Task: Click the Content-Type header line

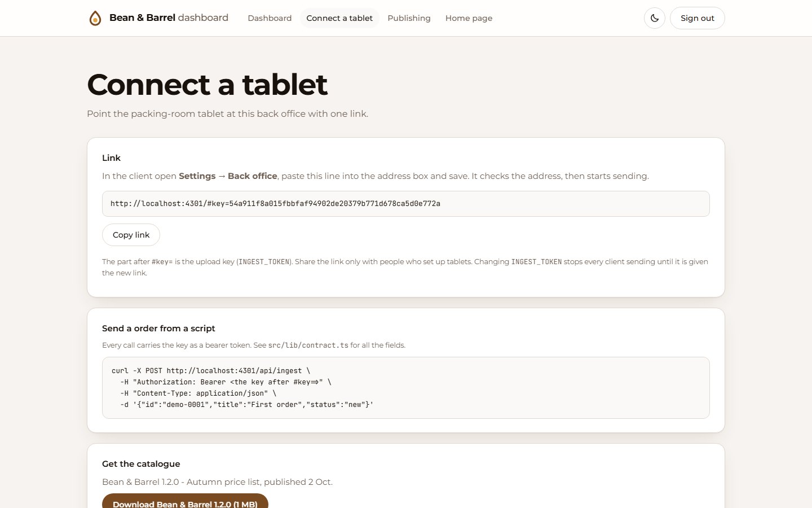Action: [x=198, y=393]
